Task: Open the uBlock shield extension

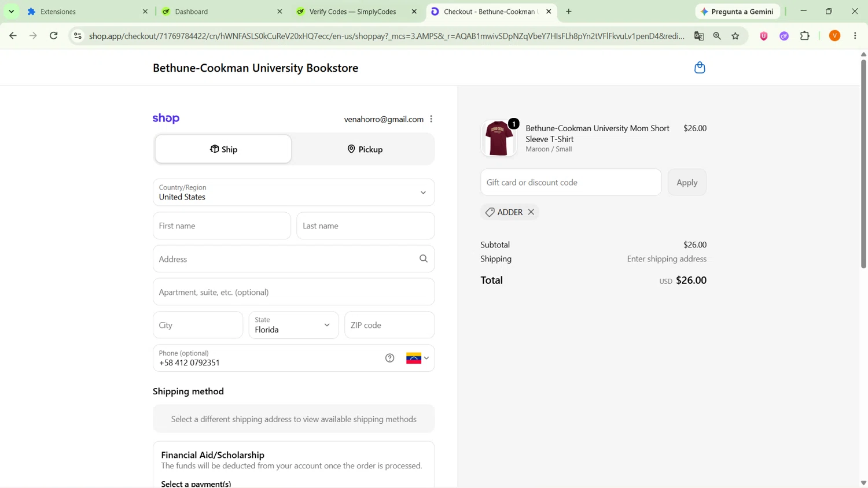Action: 764,36
